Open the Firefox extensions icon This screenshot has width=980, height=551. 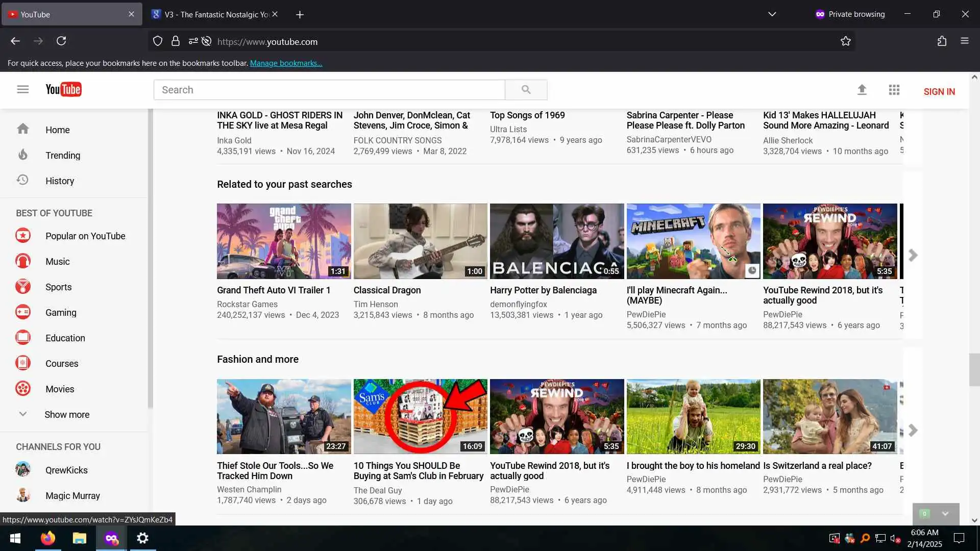[x=942, y=41]
